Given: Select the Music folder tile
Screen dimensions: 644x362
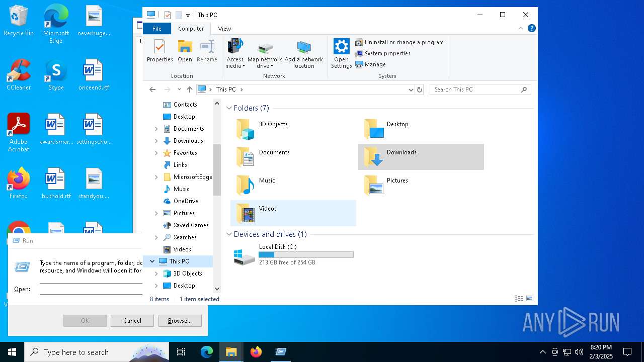Looking at the screenshot, I should tap(293, 185).
